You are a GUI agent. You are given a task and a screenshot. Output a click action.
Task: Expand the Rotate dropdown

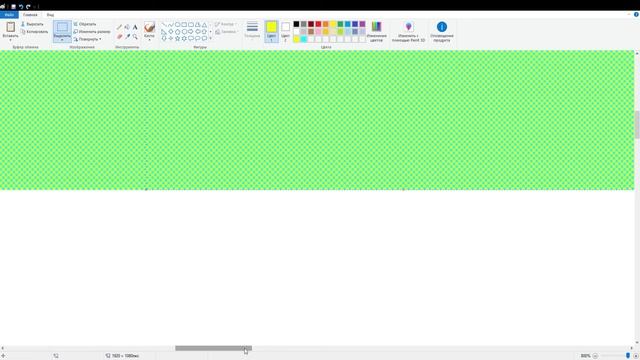(87, 39)
